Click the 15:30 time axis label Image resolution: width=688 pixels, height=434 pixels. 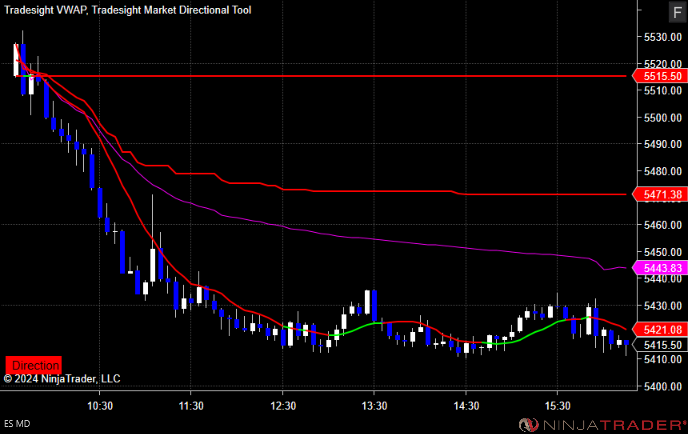[x=557, y=405]
